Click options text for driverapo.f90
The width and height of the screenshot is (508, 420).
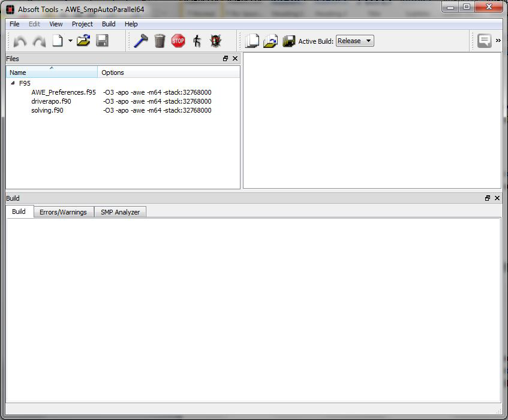click(157, 101)
